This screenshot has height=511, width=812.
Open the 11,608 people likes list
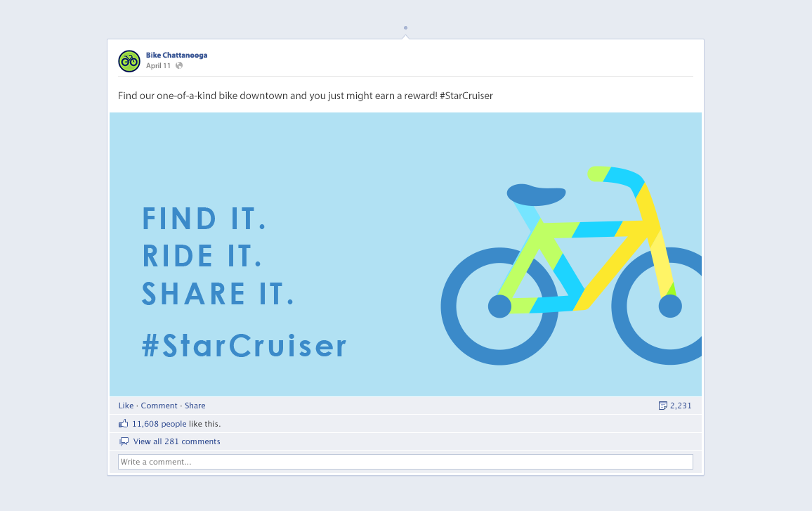(159, 424)
